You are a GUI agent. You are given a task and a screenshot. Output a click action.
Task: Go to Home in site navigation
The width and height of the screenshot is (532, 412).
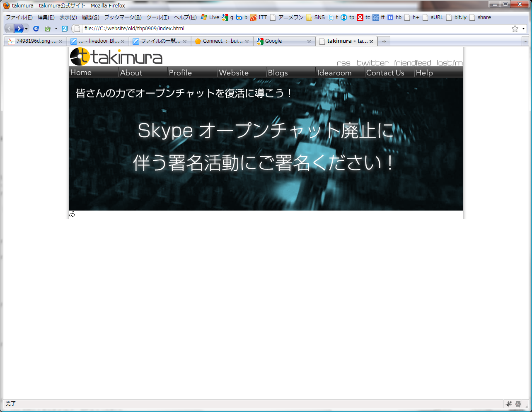pyautogui.click(x=94, y=73)
